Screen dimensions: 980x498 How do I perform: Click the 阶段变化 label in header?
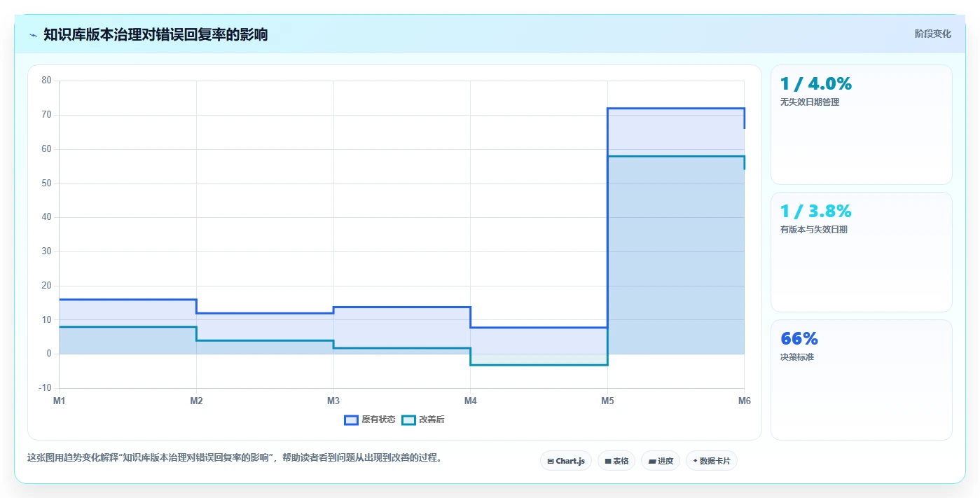932,34
